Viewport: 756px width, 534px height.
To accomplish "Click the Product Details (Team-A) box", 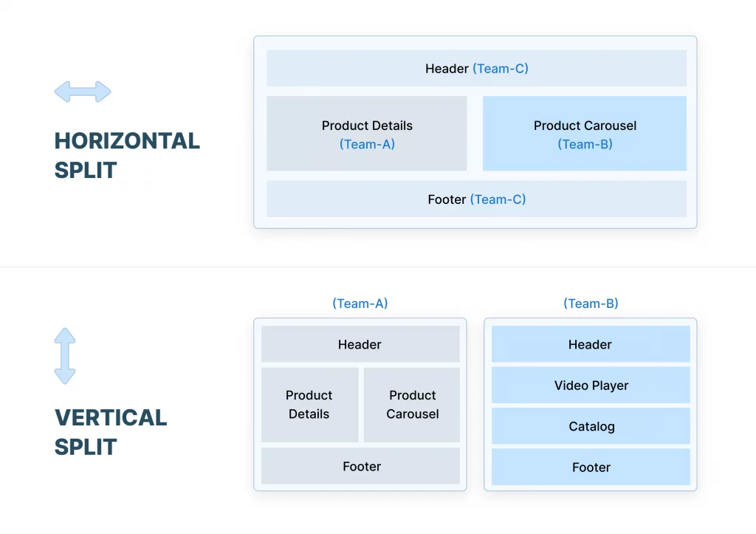I will pos(367,133).
